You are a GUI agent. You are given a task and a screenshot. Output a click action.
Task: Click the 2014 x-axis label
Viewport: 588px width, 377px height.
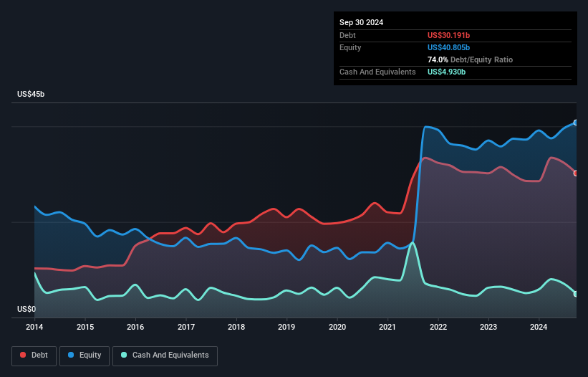34,327
